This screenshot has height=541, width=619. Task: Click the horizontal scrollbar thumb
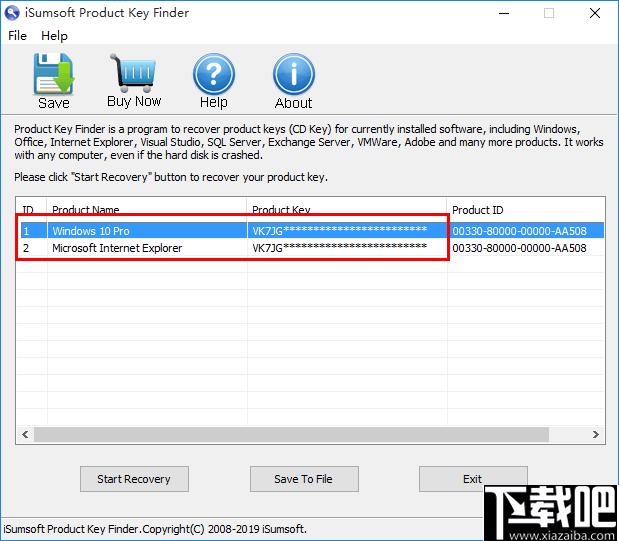pyautogui.click(x=291, y=434)
